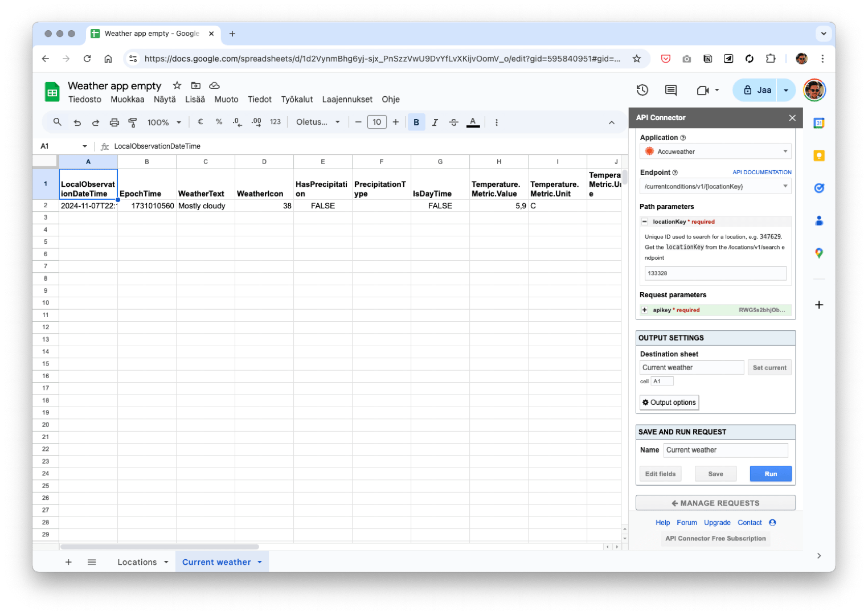
Task: Open the Laajennukset menu
Action: coord(347,99)
